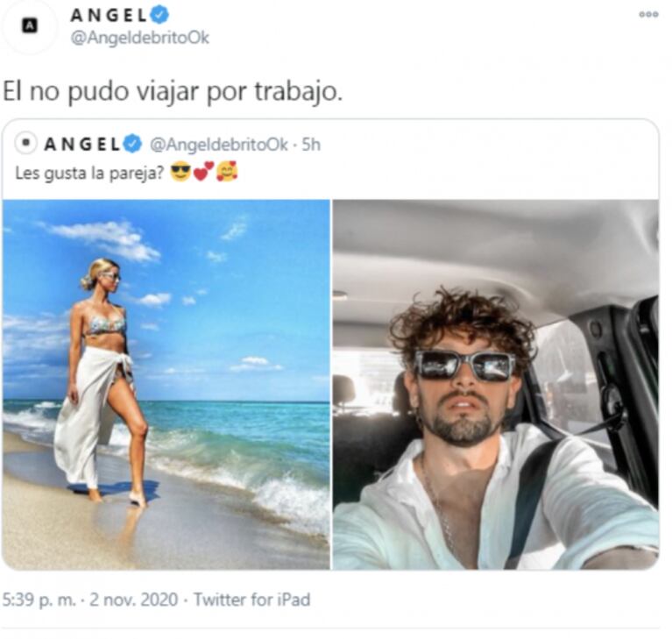Open the @AngeldebritoOk handle under main name
Viewport: 672px width, 639px height.
coord(139,39)
